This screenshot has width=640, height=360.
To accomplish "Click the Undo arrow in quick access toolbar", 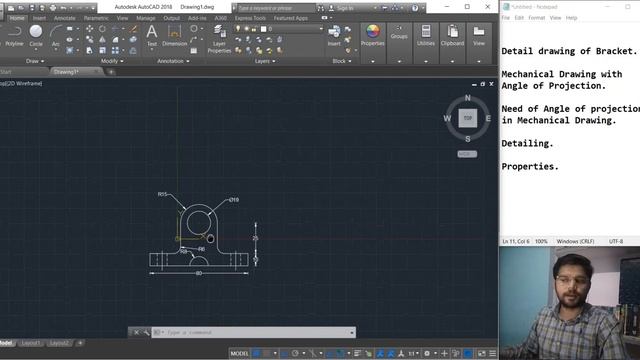I will click(x=64, y=8).
